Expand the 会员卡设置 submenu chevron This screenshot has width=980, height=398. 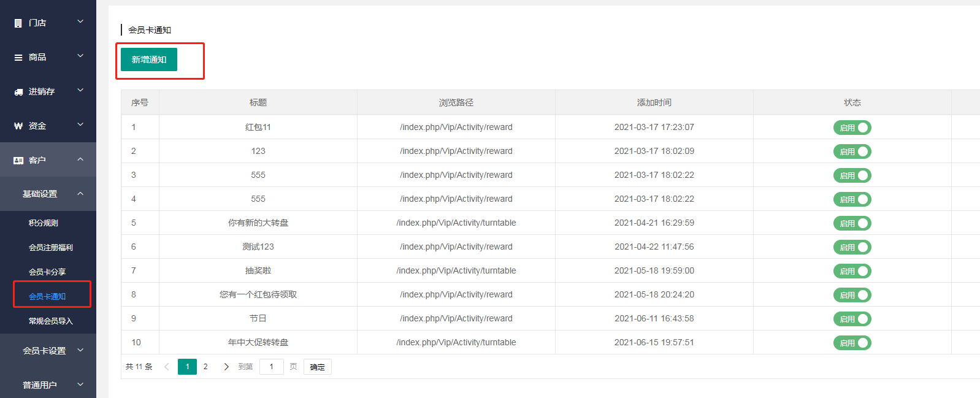click(x=80, y=351)
